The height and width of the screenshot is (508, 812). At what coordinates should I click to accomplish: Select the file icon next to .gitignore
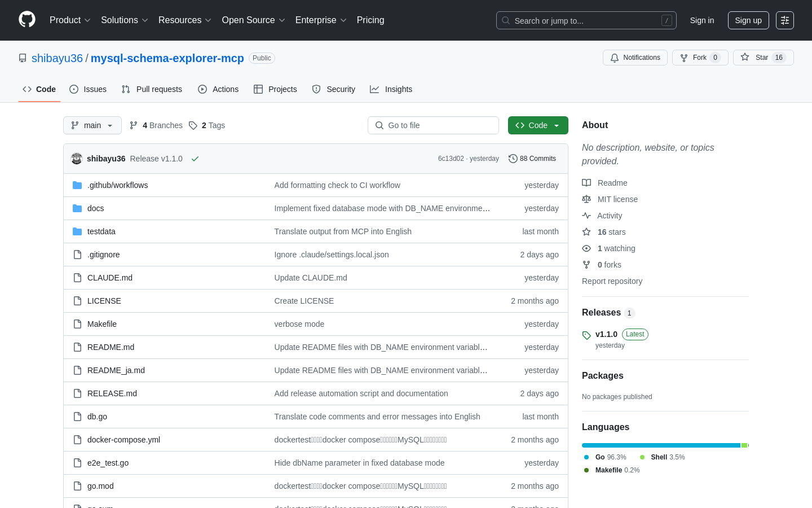coord(77,255)
